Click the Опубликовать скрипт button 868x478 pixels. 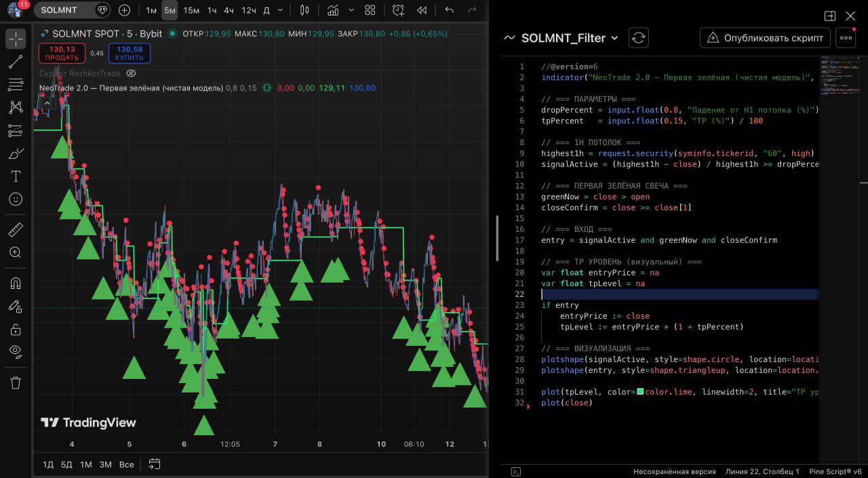tap(765, 38)
